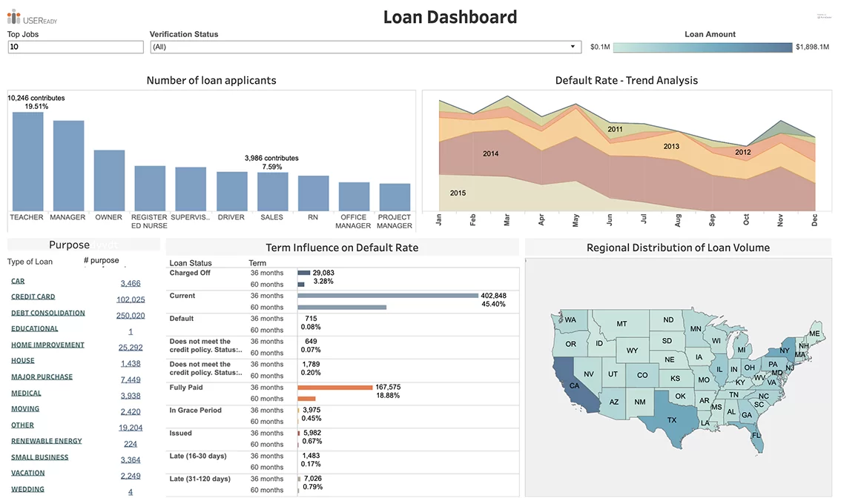Open the MOVING loan type link
This screenshot has height=504, width=841.
point(25,409)
